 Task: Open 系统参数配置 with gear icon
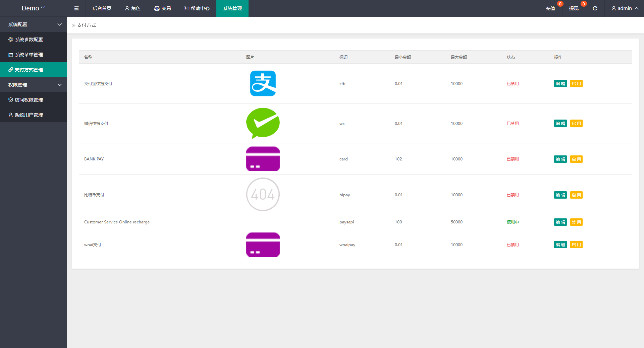click(29, 40)
